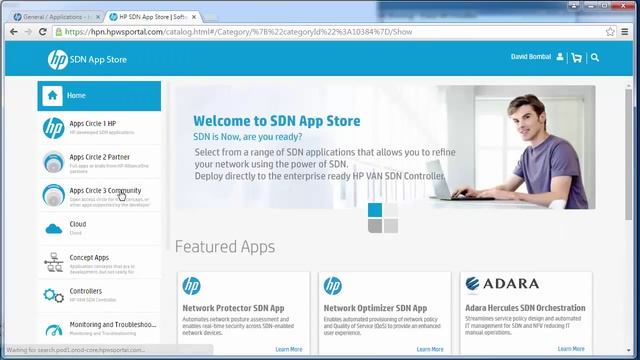Click the Cloud category icon
Screen dimensions: 640x360
pyautogui.click(x=53, y=229)
